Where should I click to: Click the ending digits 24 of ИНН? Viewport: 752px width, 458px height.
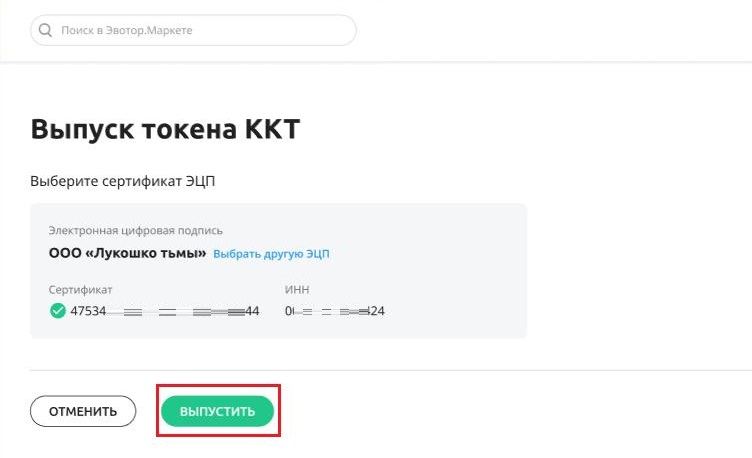tap(377, 311)
